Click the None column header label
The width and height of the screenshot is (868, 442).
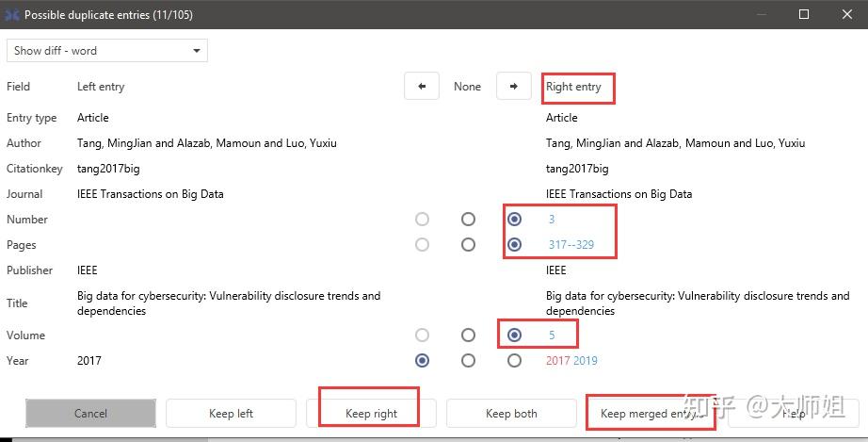click(x=467, y=87)
